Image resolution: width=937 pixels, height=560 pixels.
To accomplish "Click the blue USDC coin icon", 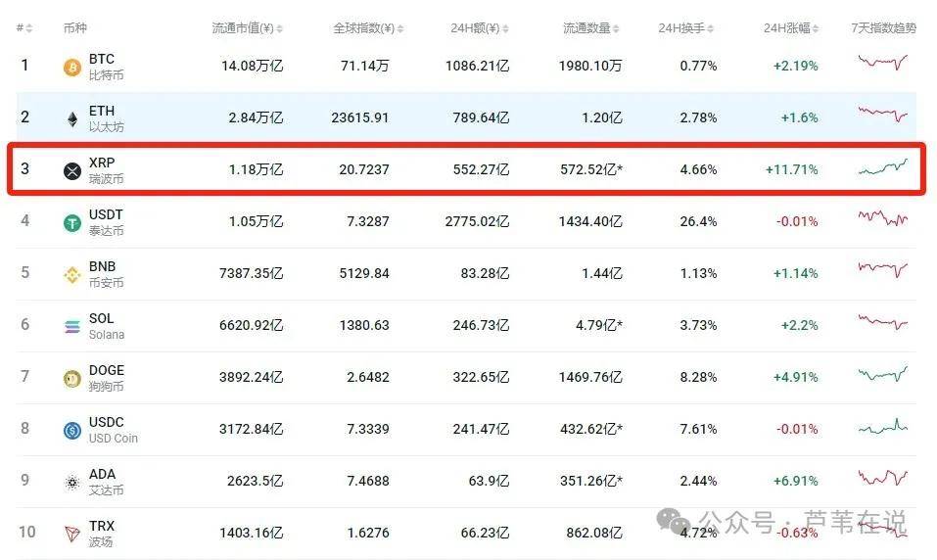I will (72, 431).
